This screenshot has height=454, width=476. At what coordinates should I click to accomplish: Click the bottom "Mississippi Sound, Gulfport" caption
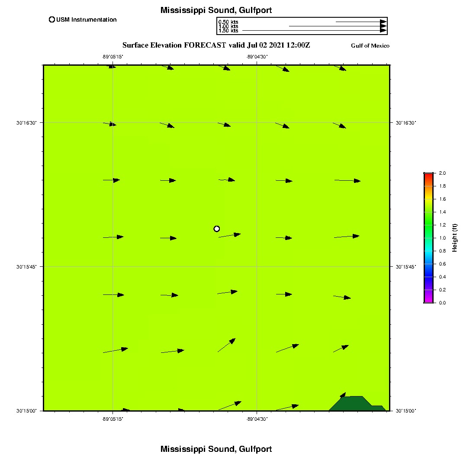coord(216,449)
